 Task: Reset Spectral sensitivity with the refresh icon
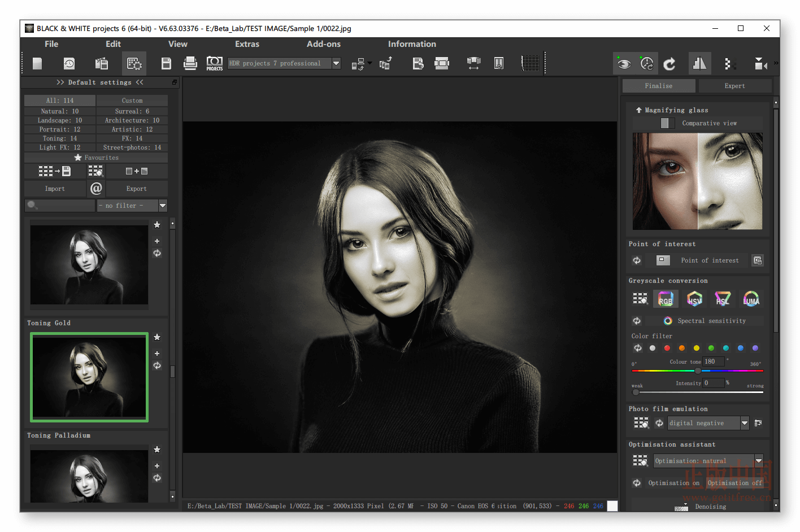click(637, 321)
